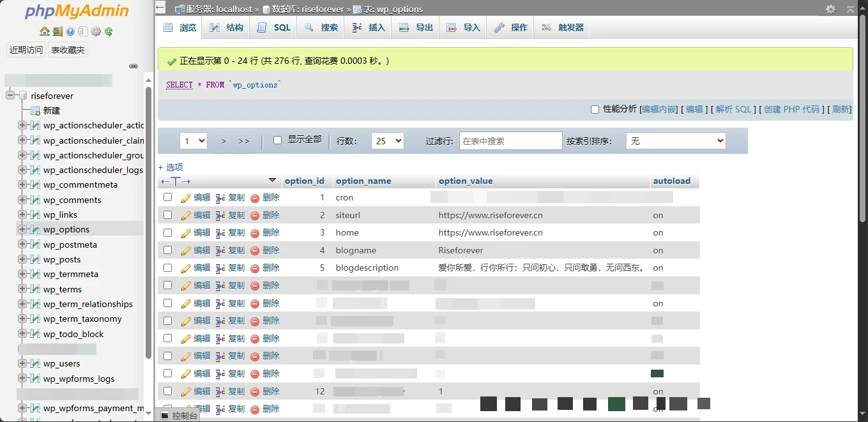
Task: Collapse the riseforever database tree
Action: tap(10, 96)
